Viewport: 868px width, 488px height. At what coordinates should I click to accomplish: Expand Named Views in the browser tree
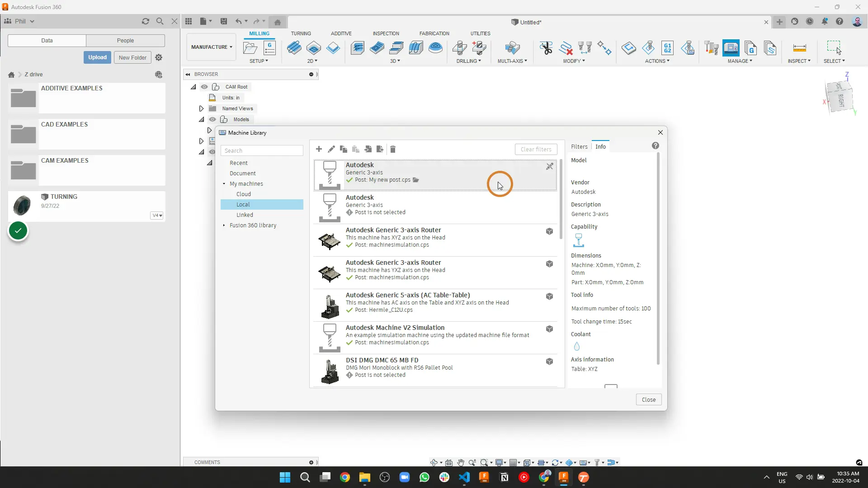pyautogui.click(x=201, y=108)
